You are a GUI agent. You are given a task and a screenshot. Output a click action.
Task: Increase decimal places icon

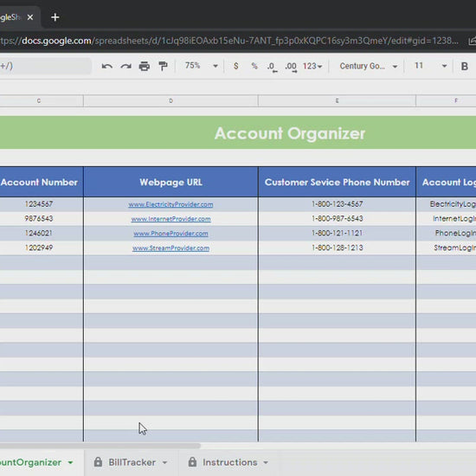pyautogui.click(x=291, y=67)
